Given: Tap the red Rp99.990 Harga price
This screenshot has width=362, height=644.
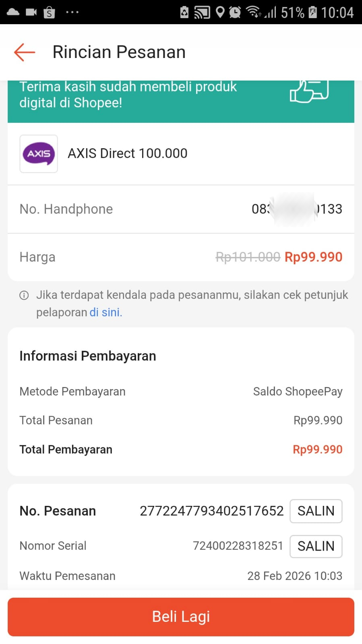Looking at the screenshot, I should [x=313, y=257].
